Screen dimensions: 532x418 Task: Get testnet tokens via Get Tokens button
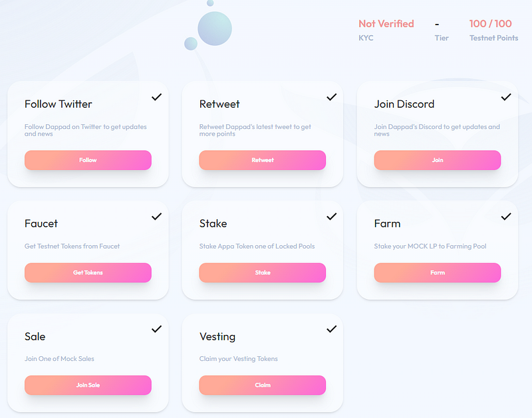pyautogui.click(x=88, y=272)
